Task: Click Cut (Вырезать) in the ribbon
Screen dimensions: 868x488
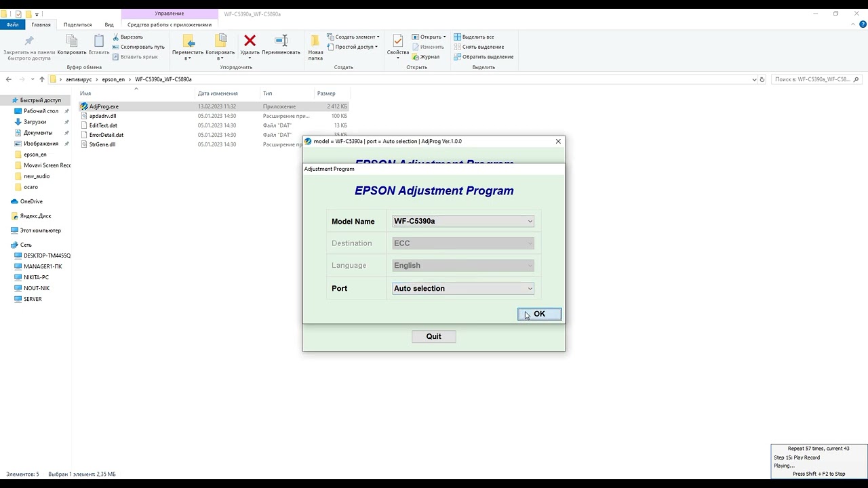Action: (127, 37)
